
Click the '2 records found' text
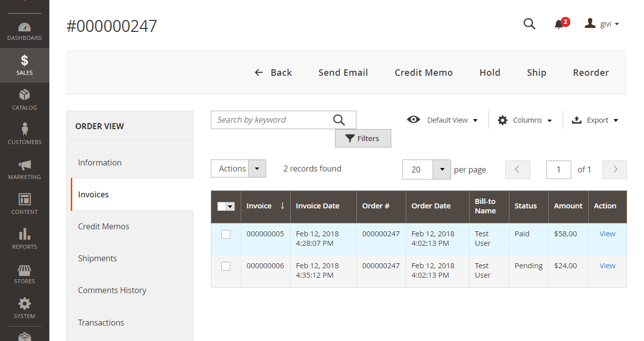click(x=312, y=169)
